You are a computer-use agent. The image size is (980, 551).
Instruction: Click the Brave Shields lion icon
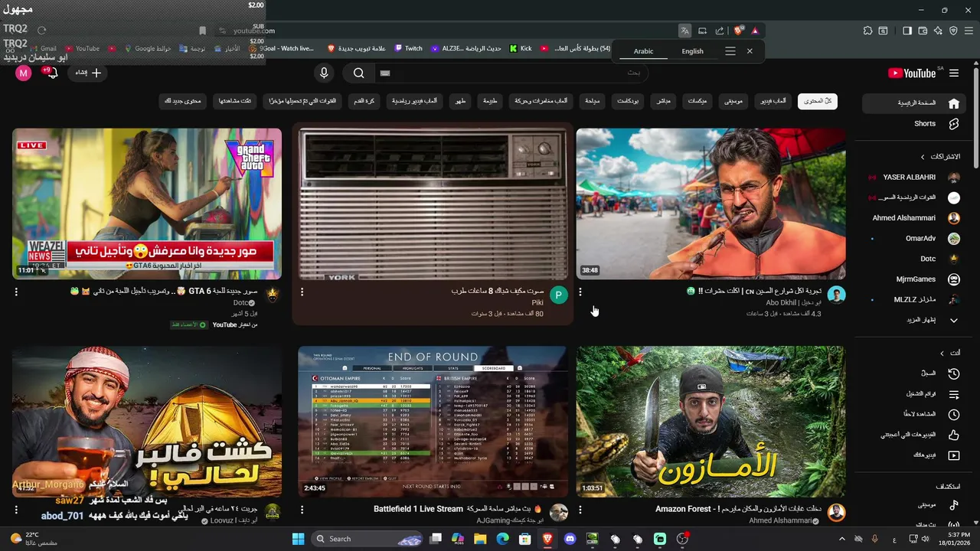pyautogui.click(x=738, y=31)
